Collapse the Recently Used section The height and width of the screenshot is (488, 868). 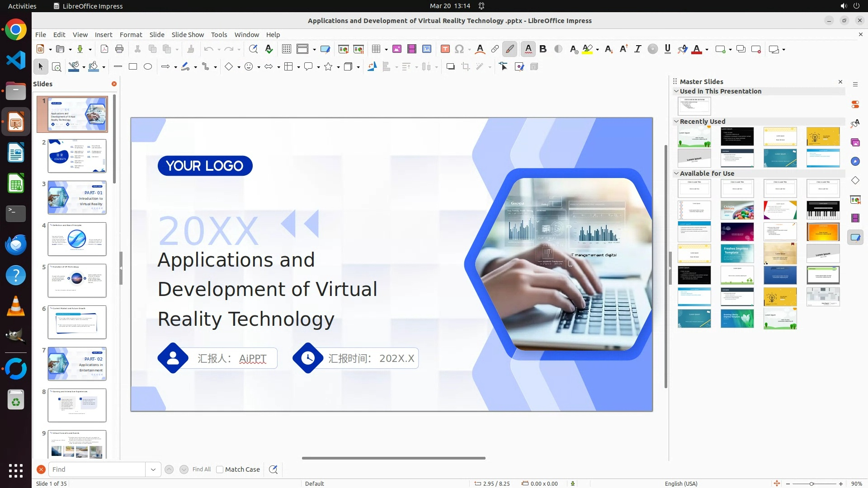(676, 122)
